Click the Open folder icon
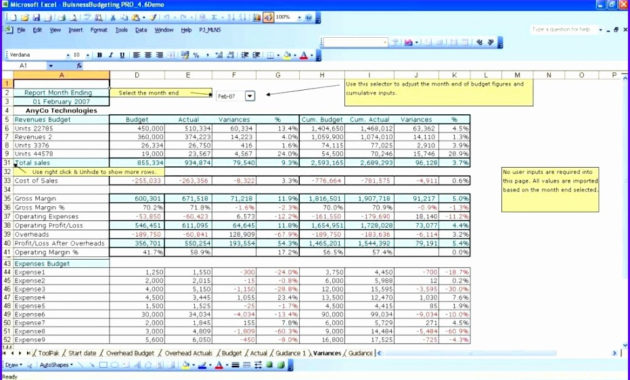The height and width of the screenshot is (380, 630). coord(25,18)
